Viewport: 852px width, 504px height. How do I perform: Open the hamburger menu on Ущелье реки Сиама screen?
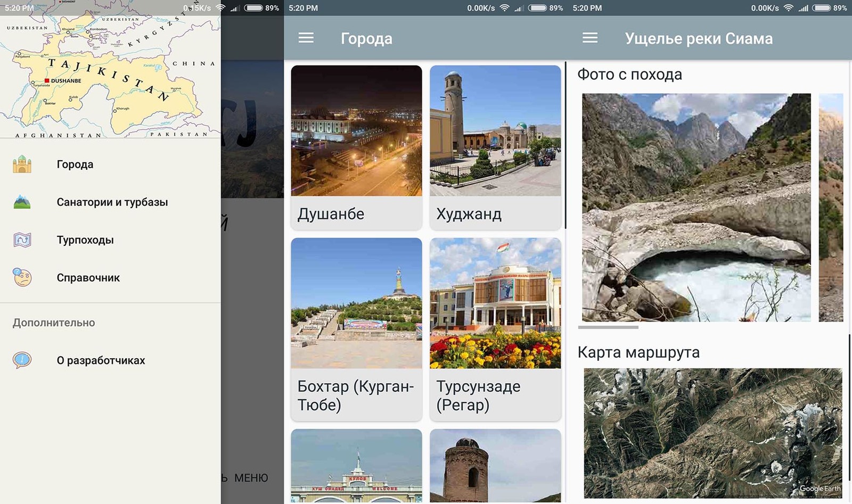click(590, 38)
